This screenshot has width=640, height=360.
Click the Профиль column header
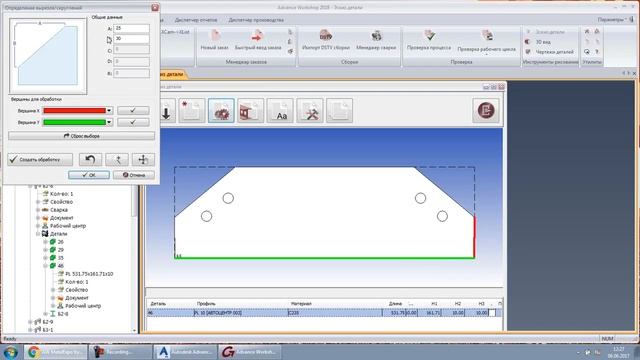click(206, 304)
